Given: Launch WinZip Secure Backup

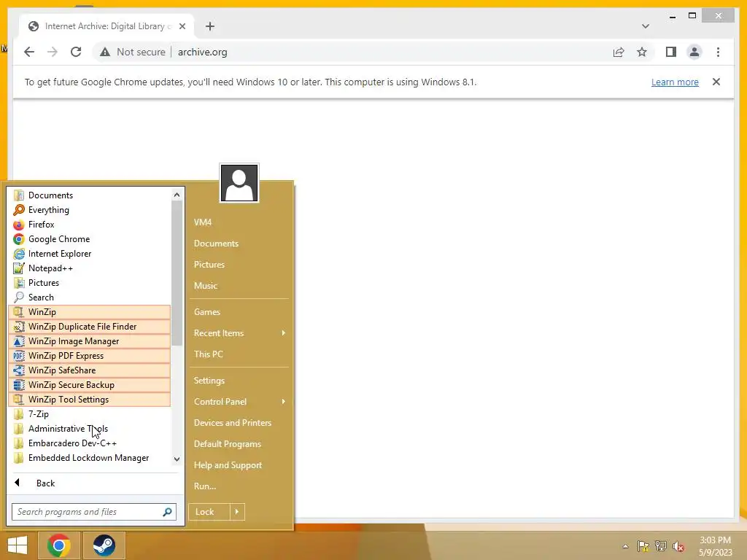Looking at the screenshot, I should pos(90,385).
